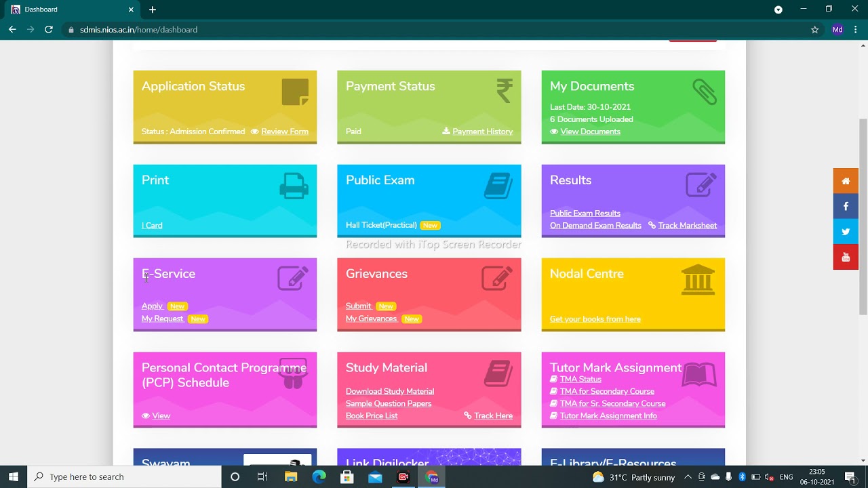Click the book icon in Study Material card
Image resolution: width=868 pixels, height=488 pixels.
point(498,373)
